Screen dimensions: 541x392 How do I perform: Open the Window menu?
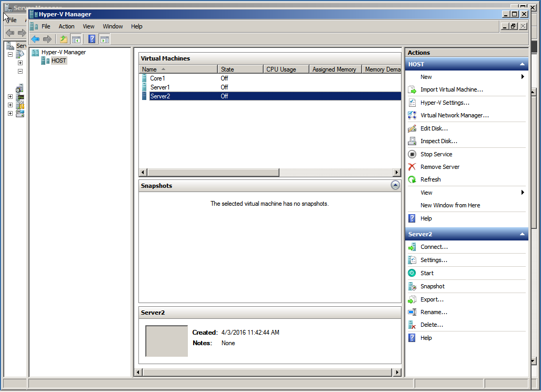[113, 26]
